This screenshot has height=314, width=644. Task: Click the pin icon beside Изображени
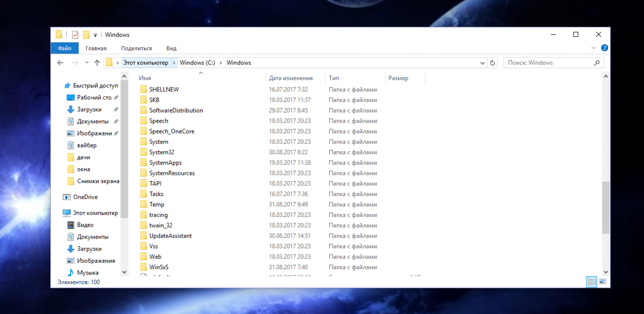(x=116, y=133)
